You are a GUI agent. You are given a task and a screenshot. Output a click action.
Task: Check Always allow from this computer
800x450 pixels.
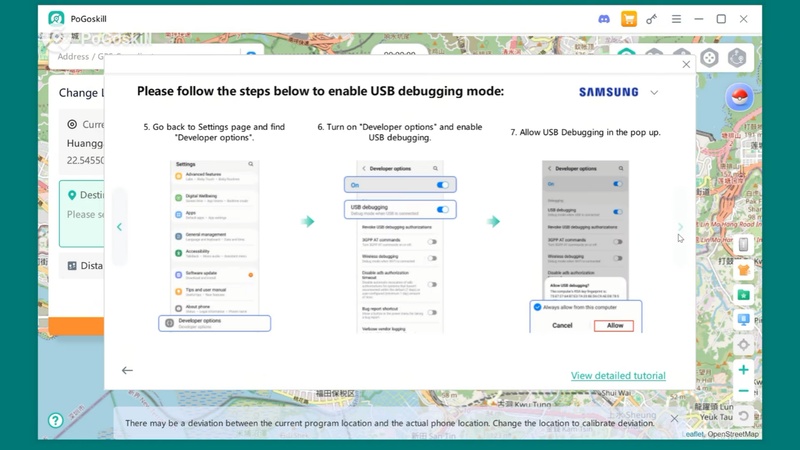[537, 307]
